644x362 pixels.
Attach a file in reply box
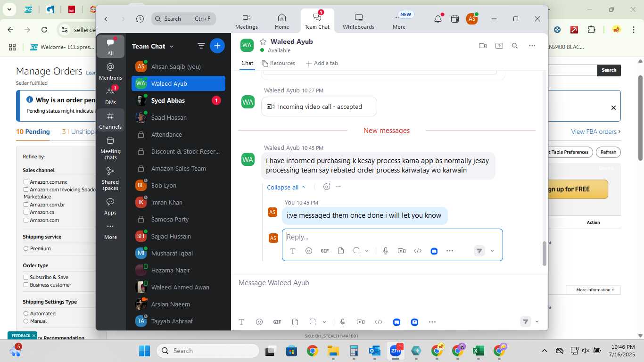click(341, 251)
